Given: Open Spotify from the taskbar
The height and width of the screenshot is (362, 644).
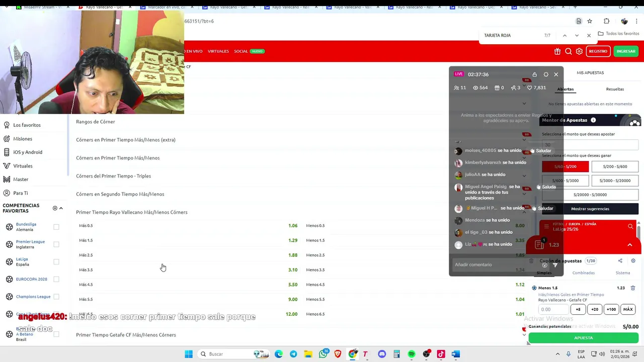Looking at the screenshot, I should (x=412, y=354).
